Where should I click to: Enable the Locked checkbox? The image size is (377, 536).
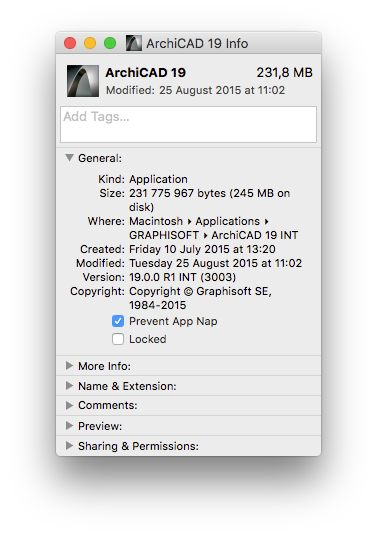(118, 339)
